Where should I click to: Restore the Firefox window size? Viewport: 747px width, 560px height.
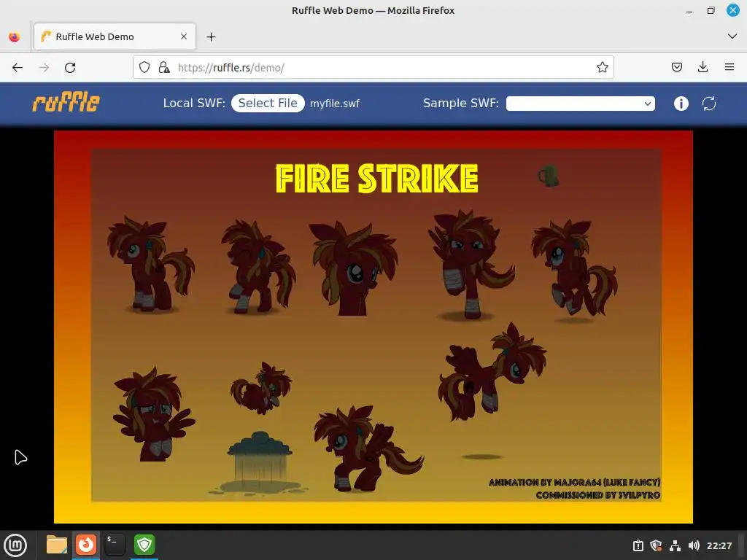(711, 10)
